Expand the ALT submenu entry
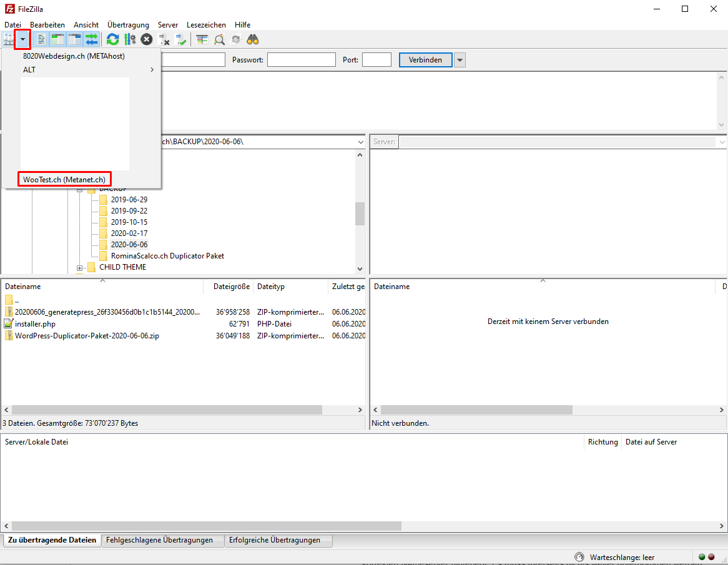The width and height of the screenshot is (728, 565). click(82, 70)
